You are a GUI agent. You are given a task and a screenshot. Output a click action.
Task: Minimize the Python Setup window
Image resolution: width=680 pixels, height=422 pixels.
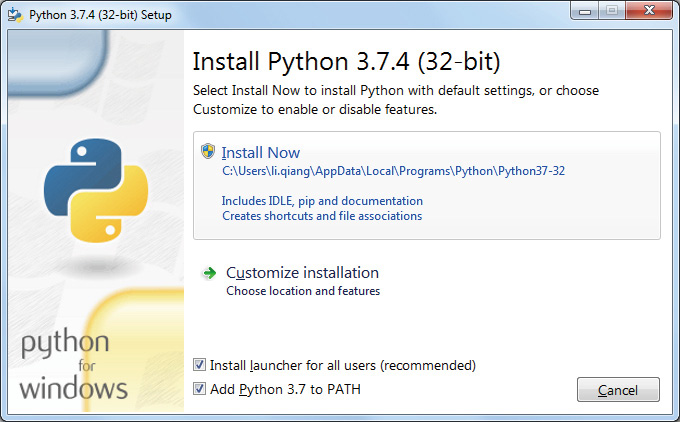pyautogui.click(x=585, y=10)
